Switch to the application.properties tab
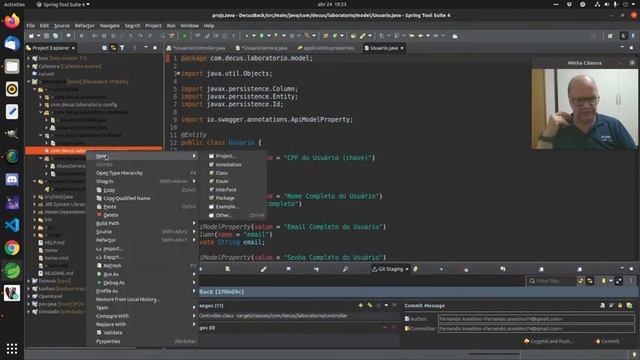The image size is (640, 360). click(x=326, y=48)
